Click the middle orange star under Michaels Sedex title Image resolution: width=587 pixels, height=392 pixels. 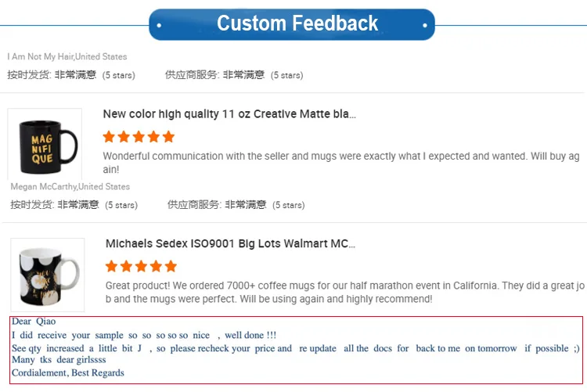[x=142, y=266]
